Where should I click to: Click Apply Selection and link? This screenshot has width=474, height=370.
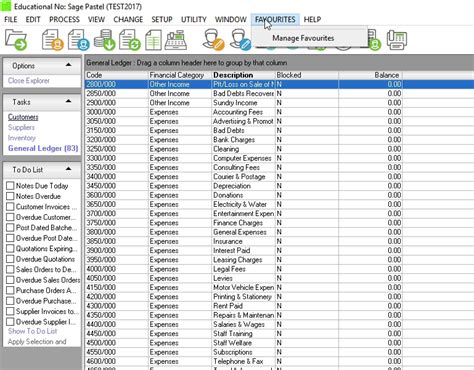[x=37, y=342]
